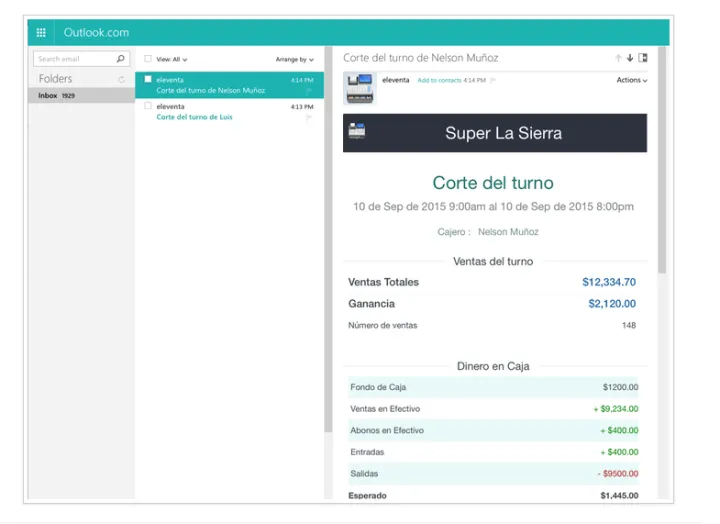Click the eleventa sender avatar
The height and width of the screenshot is (524, 720).
[359, 90]
